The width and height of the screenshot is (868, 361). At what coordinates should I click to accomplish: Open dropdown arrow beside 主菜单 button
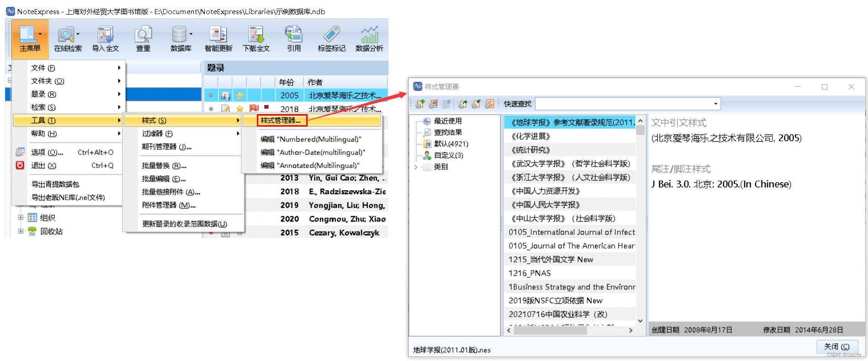point(40,34)
